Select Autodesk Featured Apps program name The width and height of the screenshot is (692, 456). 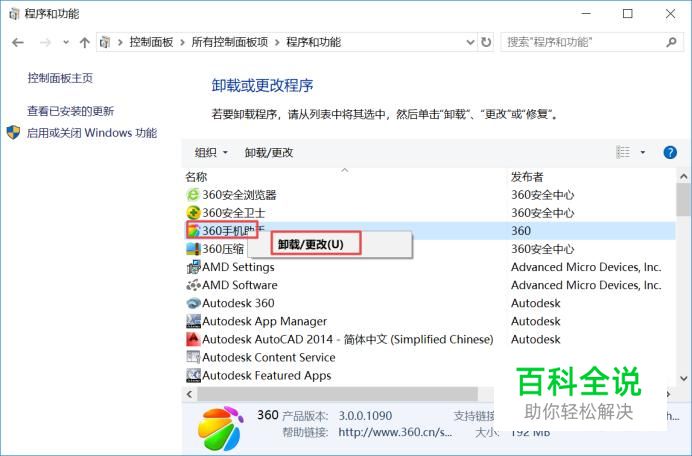267,376
